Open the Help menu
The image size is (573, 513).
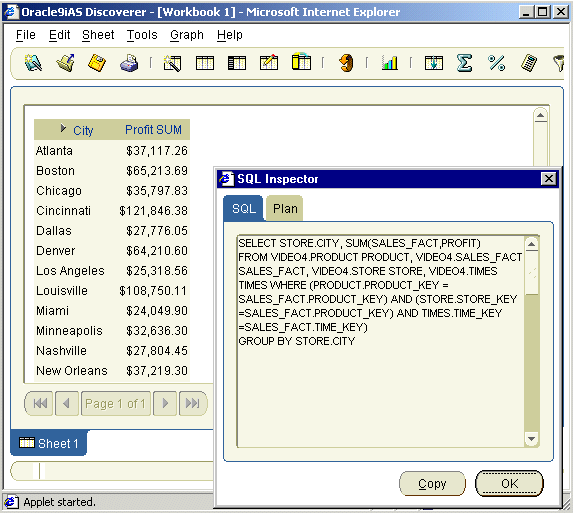(229, 35)
